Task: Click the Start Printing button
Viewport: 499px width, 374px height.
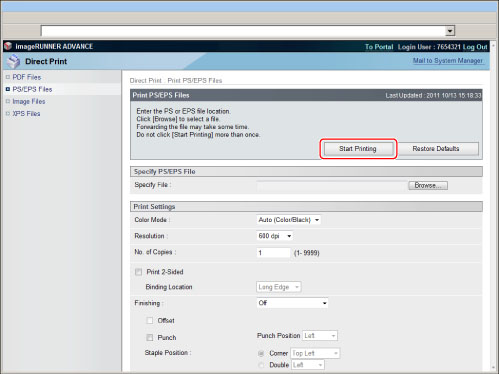Action: click(358, 149)
